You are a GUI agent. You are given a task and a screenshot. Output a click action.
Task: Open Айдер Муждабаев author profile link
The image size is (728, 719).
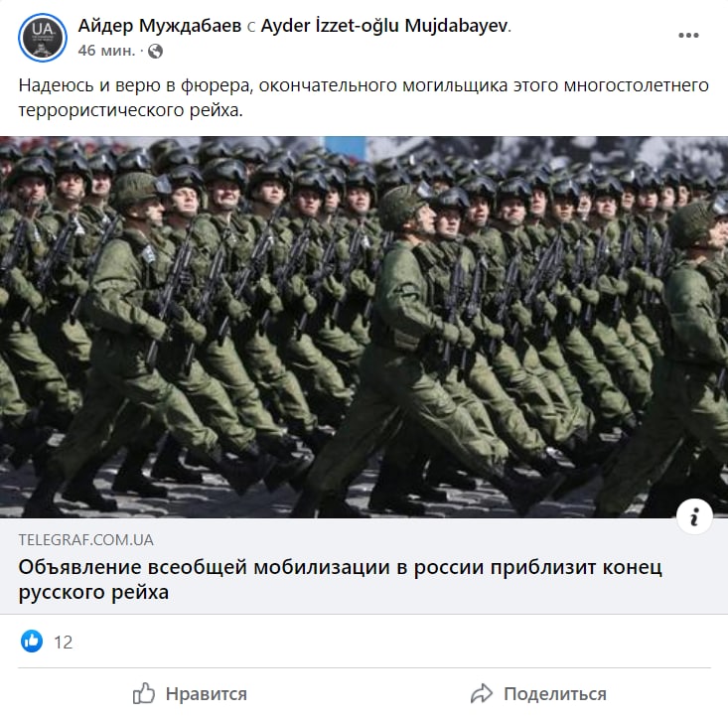(x=160, y=26)
